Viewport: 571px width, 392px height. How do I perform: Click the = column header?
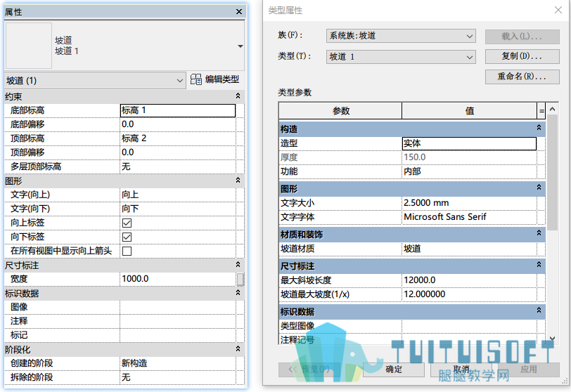(541, 111)
